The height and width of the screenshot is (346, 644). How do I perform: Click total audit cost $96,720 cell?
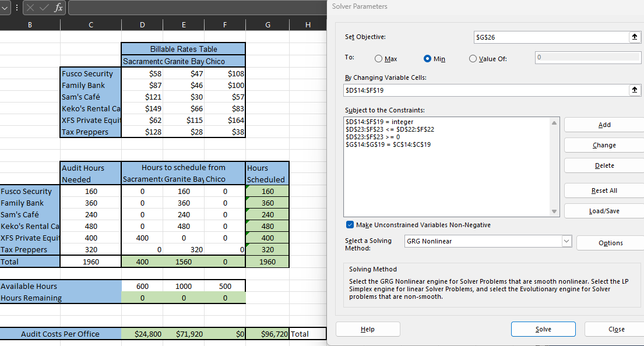(x=268, y=334)
